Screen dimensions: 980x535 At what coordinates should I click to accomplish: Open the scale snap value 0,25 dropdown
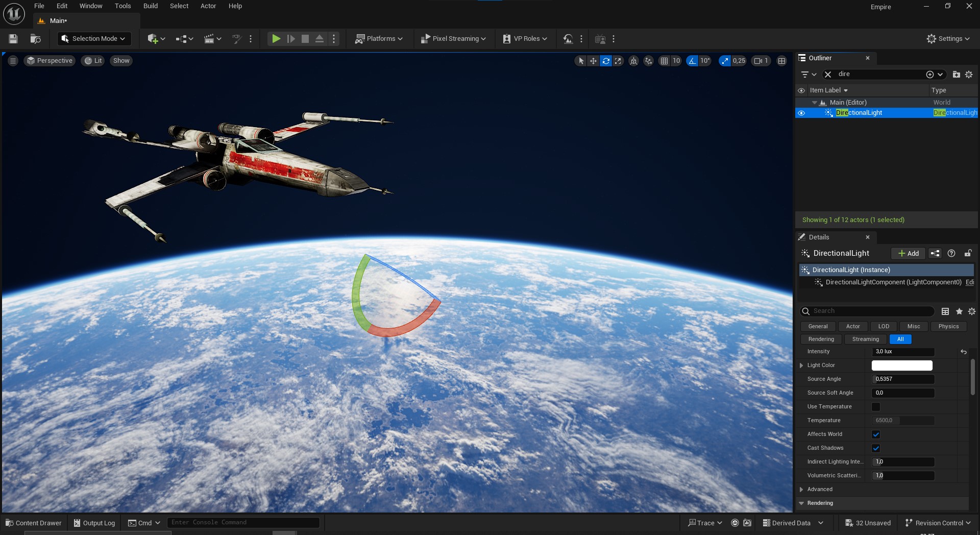(739, 61)
